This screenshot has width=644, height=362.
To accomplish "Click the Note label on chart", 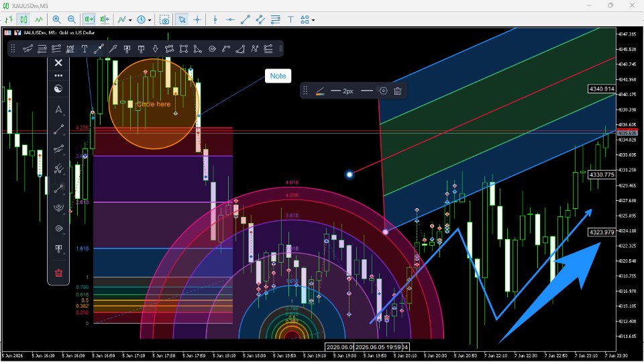I will pos(278,76).
